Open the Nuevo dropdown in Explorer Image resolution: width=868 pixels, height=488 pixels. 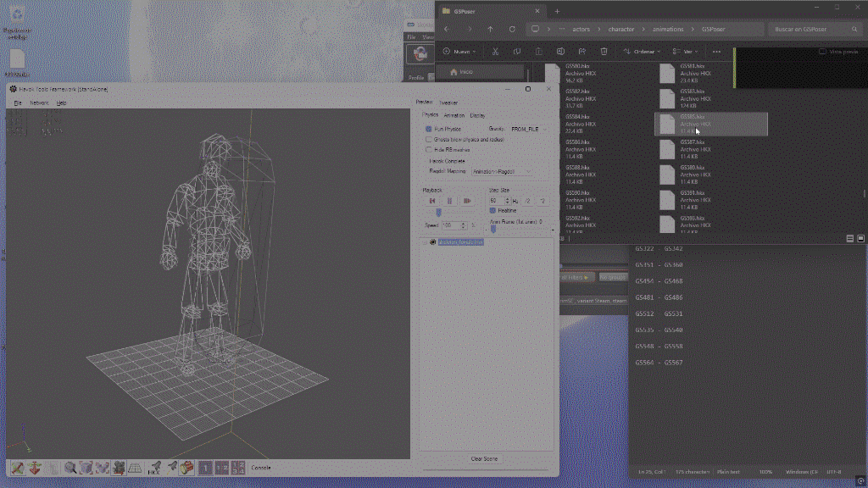[x=459, y=52]
